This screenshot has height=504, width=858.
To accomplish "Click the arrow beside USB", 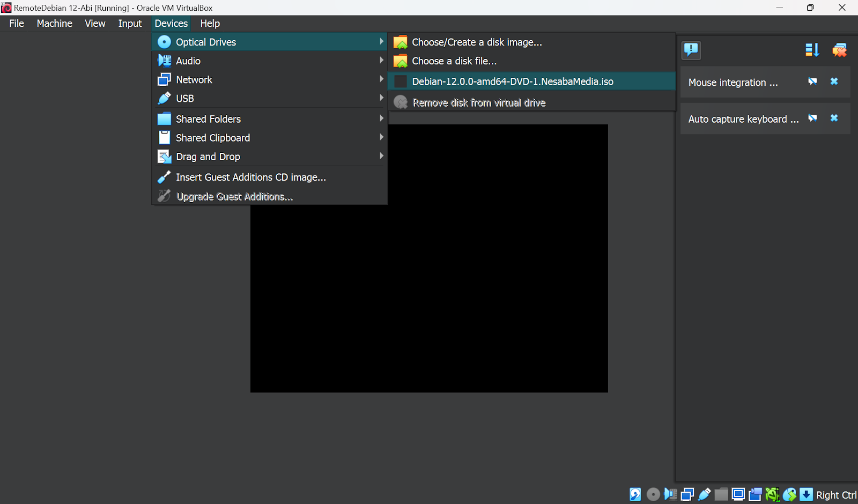I will pyautogui.click(x=381, y=98).
